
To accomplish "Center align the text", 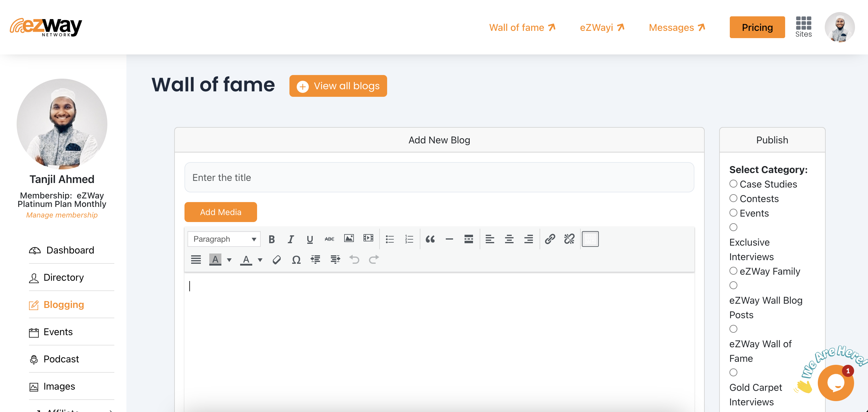I will coord(509,239).
